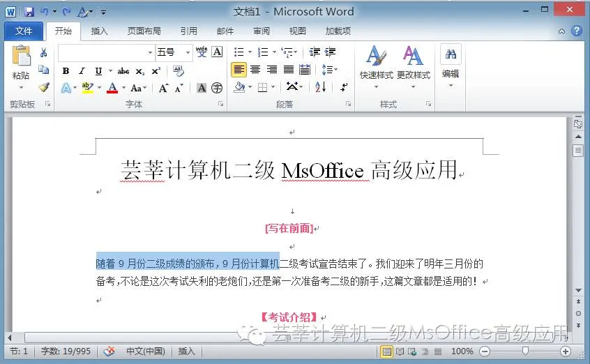Screen dimensions: 590x364
Task: Toggle align text left
Action: tap(239, 70)
